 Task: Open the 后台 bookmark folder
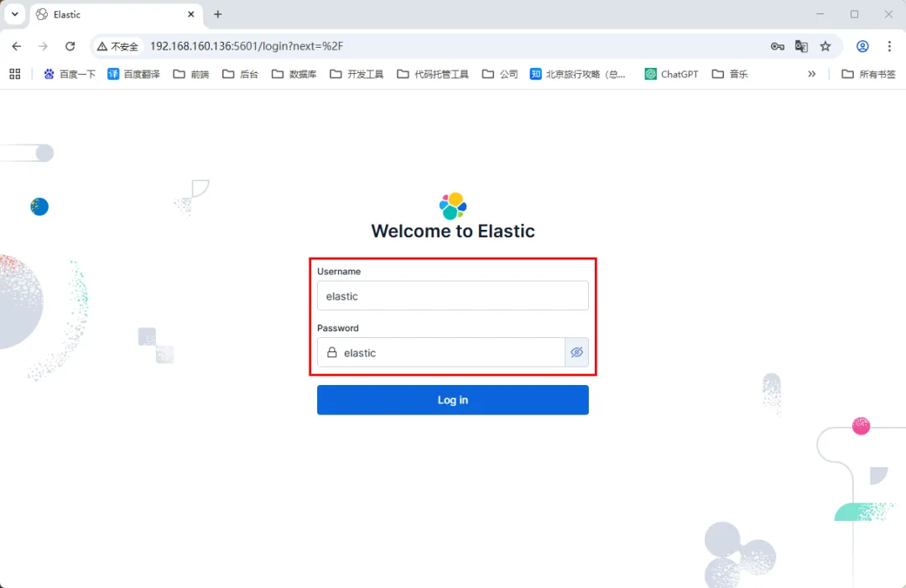(x=240, y=74)
